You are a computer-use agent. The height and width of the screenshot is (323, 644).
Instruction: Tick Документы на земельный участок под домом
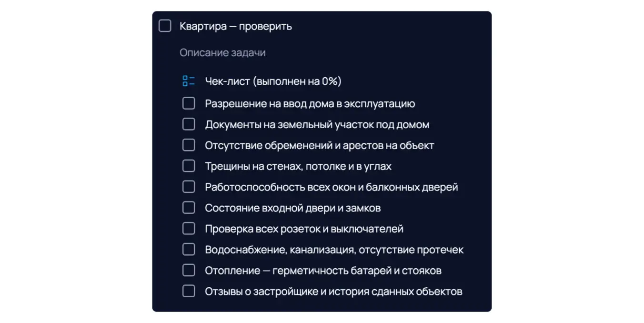(x=189, y=124)
